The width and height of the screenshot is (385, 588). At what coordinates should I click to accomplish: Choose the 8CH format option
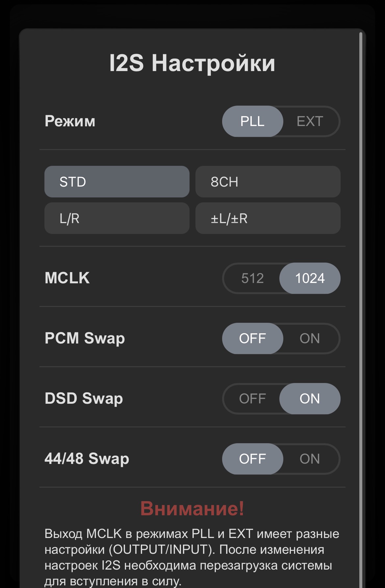pyautogui.click(x=268, y=182)
